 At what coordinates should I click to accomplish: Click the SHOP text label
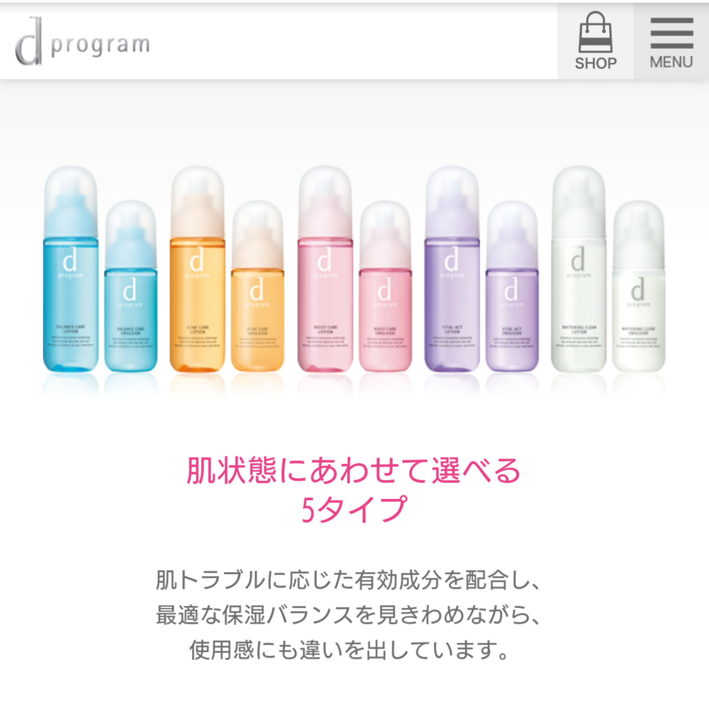(596, 63)
